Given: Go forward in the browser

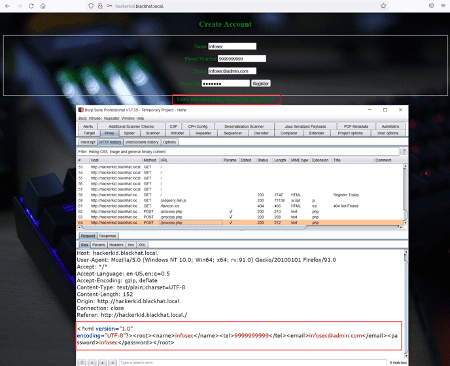Looking at the screenshot, I should click(19, 6).
